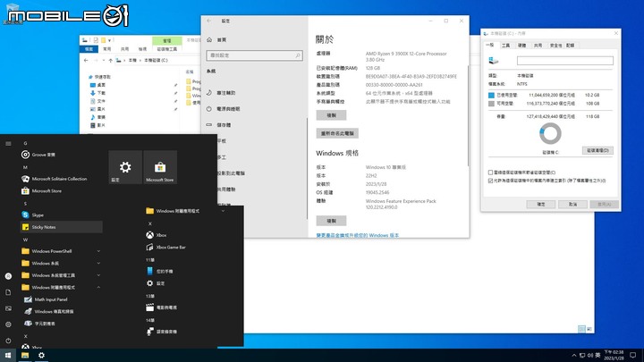This screenshot has height=362, width=644.
Task: Open the Settings gear entry under 11 strokes
Action: click(x=156, y=283)
